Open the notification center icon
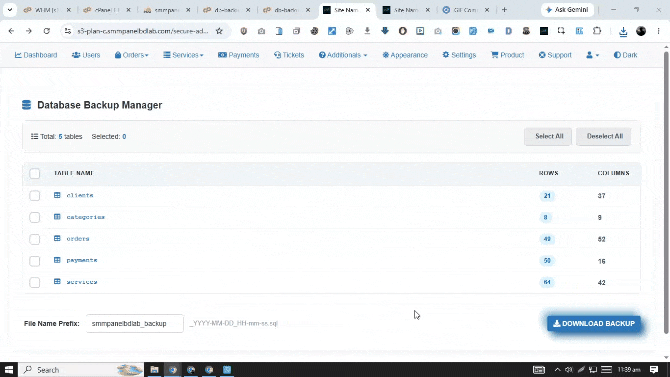This screenshot has width=670, height=377. click(x=654, y=370)
